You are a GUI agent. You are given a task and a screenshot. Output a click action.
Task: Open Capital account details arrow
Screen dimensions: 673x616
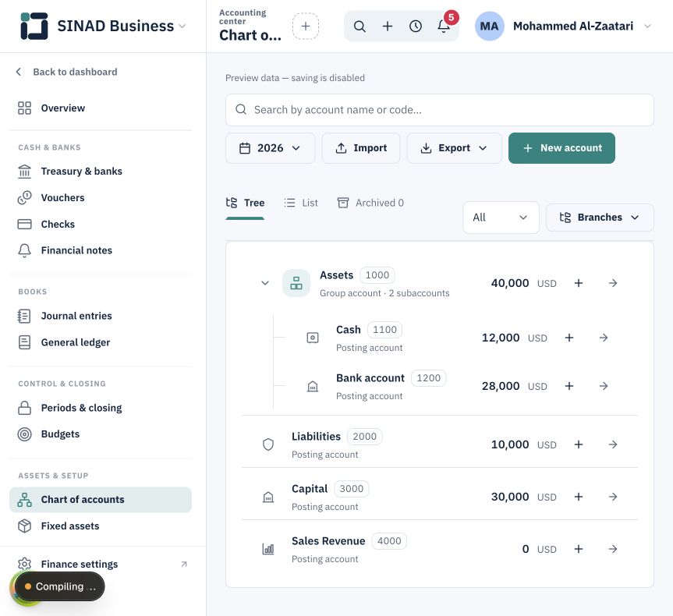(613, 497)
